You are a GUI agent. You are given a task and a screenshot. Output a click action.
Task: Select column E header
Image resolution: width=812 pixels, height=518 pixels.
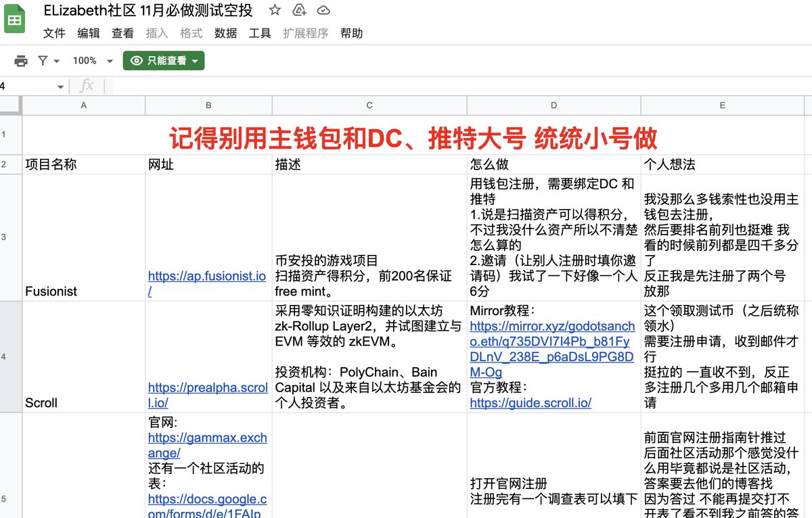click(x=722, y=105)
